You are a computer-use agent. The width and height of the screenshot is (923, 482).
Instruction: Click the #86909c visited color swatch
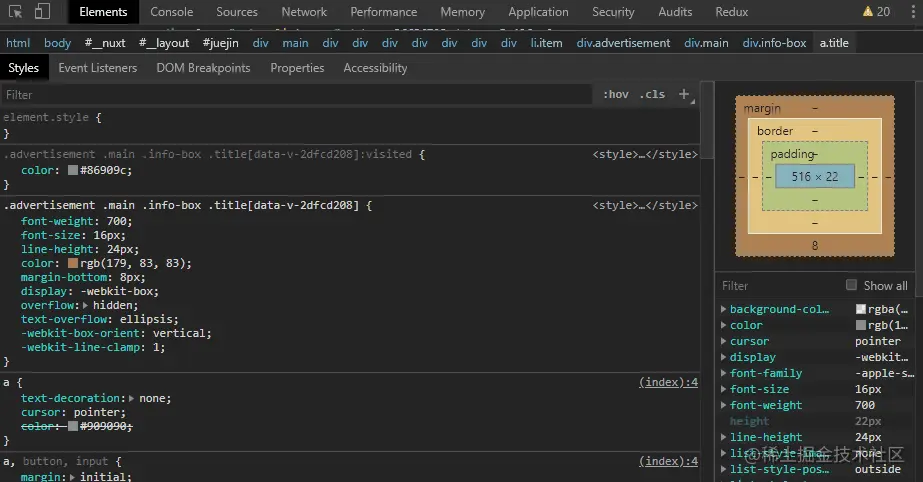(73, 170)
